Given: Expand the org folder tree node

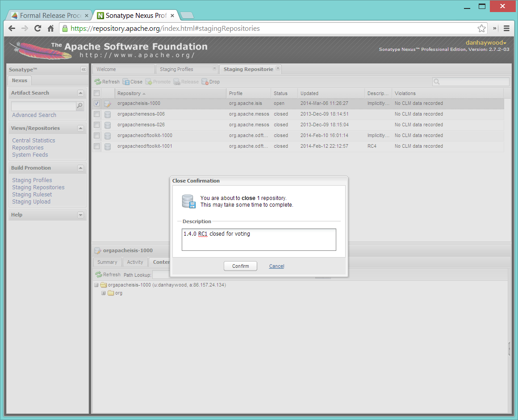Looking at the screenshot, I should tap(104, 293).
